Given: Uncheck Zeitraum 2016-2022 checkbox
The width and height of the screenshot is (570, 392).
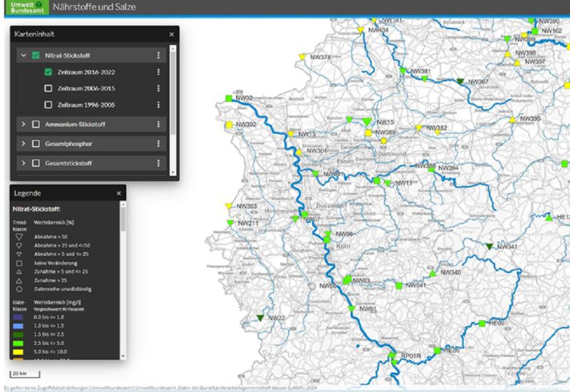Looking at the screenshot, I should (48, 72).
